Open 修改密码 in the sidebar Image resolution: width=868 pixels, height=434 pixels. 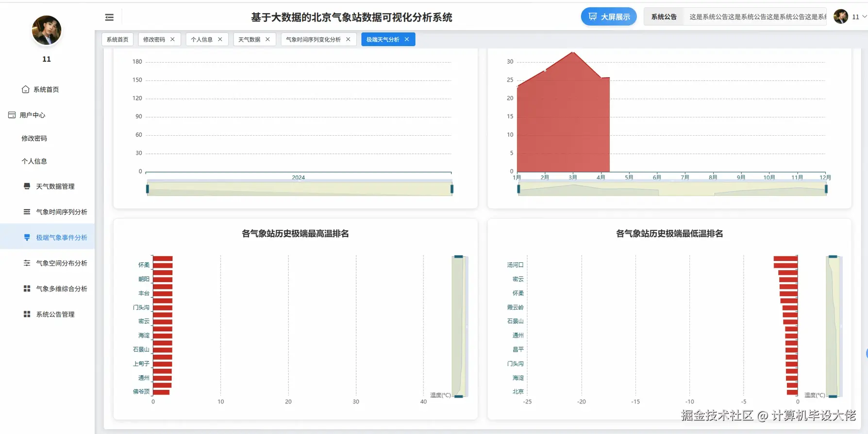tap(34, 139)
